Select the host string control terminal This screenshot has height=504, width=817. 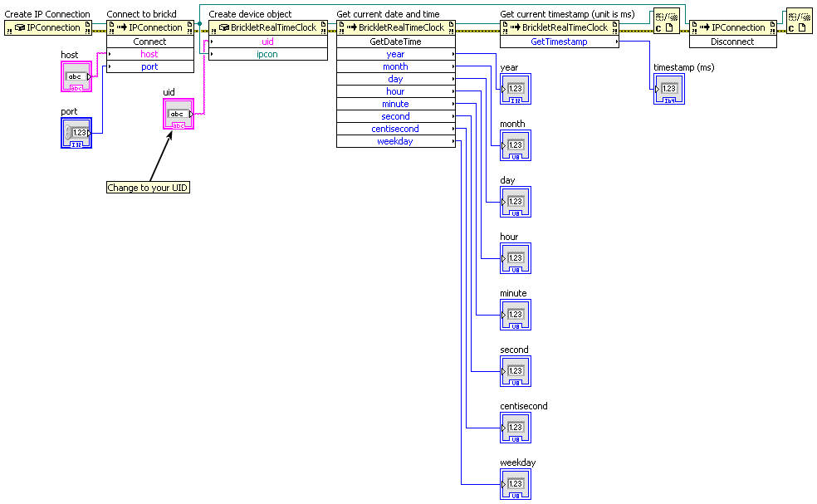pos(76,76)
